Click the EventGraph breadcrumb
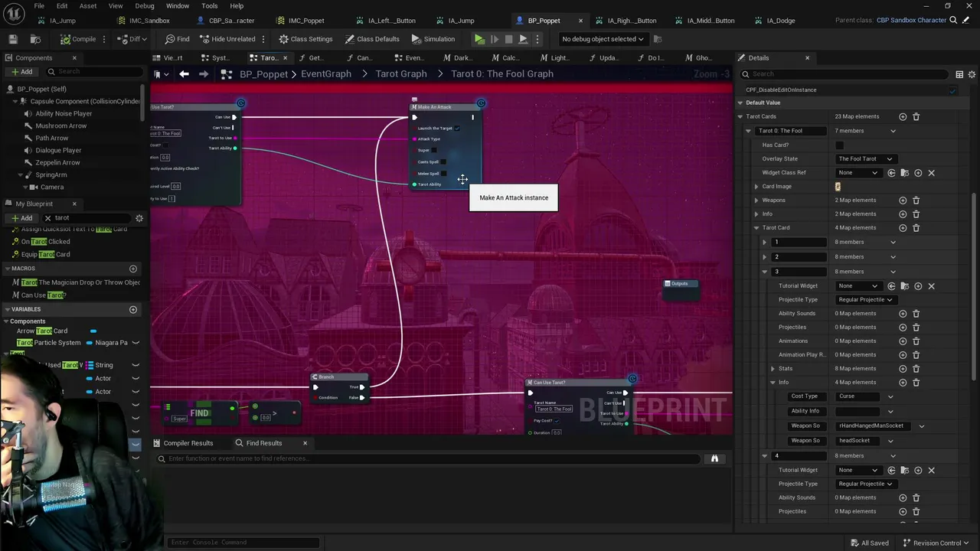The height and width of the screenshot is (551, 980). point(326,74)
